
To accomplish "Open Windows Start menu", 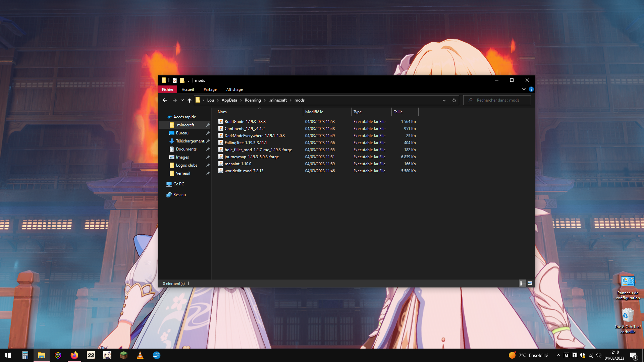I will pyautogui.click(x=8, y=355).
